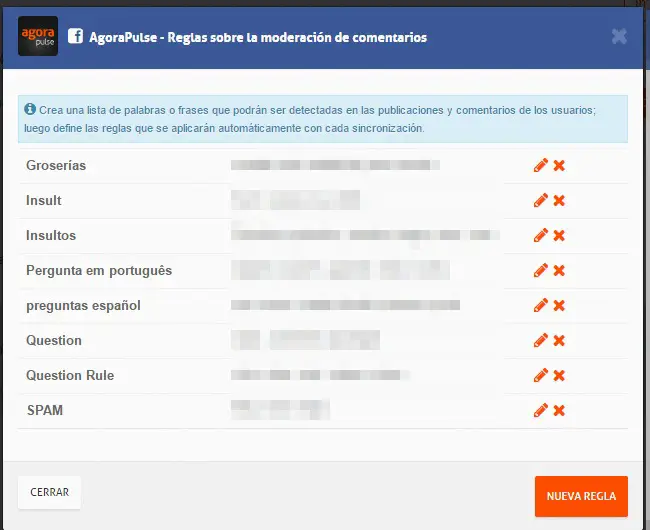Delete the Question Rule entry
650x530 pixels.
pos(559,376)
